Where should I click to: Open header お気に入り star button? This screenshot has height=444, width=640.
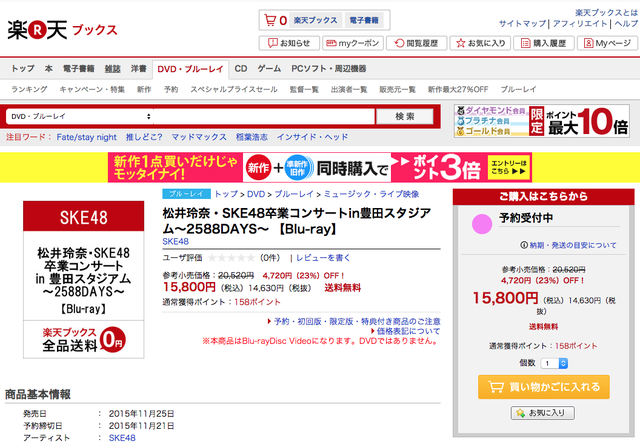pos(480,43)
